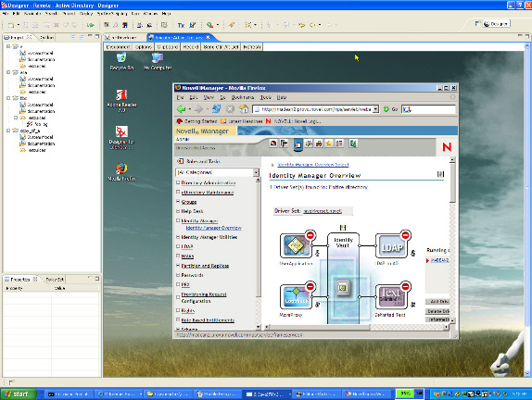This screenshot has width=532, height=400.
Task: Open the Latest Headlines bookmark
Action: tap(242, 121)
